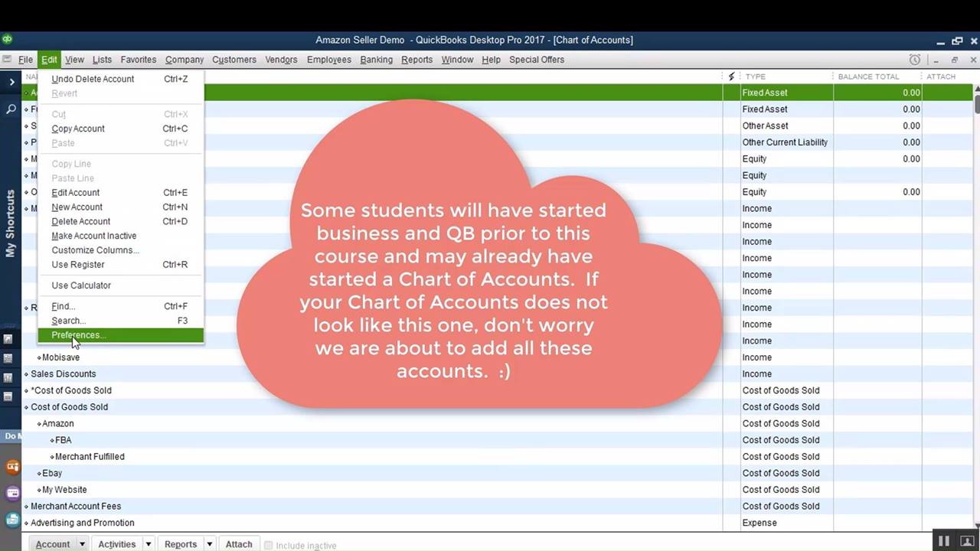Screen dimensions: 980x551
Task: Open the File menu
Action: click(25, 60)
